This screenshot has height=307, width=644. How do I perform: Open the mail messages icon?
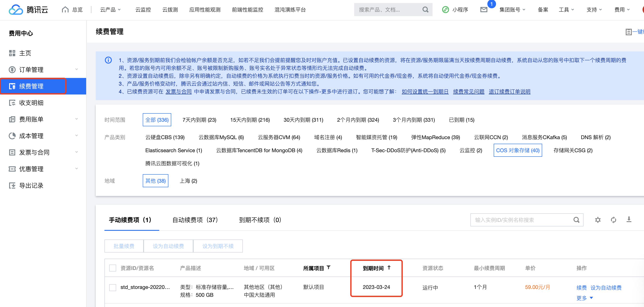[x=484, y=10]
